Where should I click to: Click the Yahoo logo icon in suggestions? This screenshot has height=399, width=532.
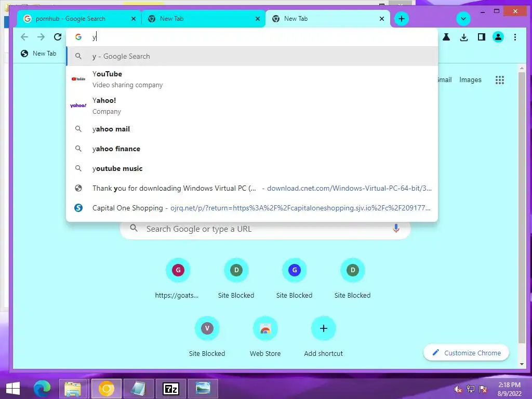(x=78, y=105)
